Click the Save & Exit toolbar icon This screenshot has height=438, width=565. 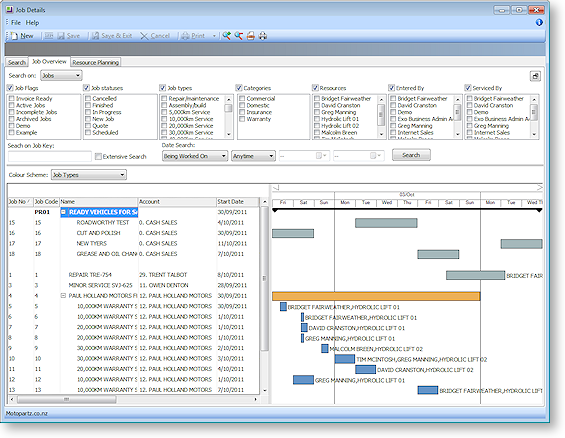point(95,36)
